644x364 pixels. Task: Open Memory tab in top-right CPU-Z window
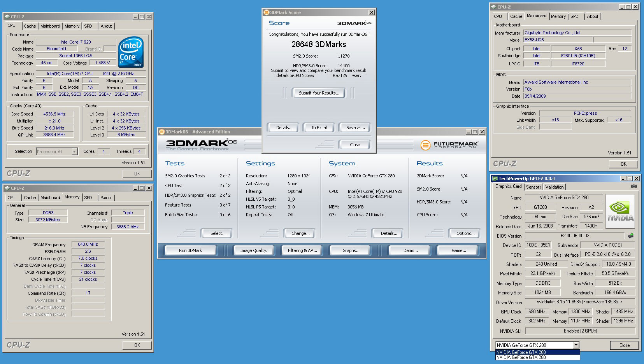tap(558, 16)
